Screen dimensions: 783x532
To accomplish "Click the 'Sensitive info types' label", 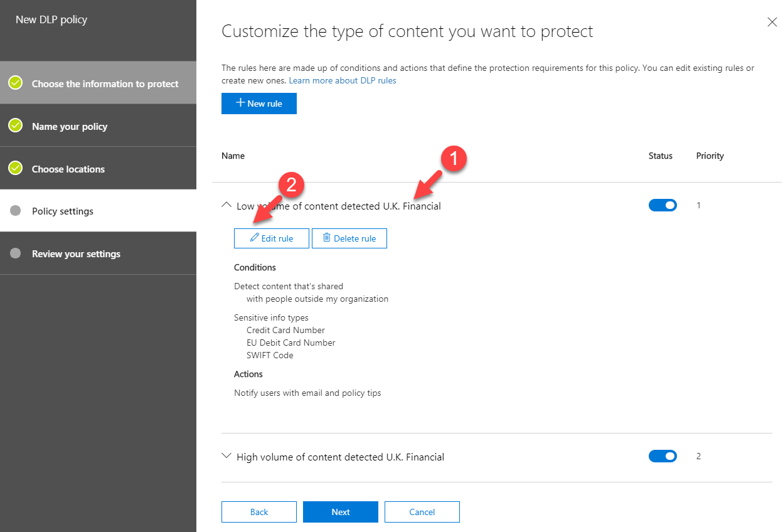I will pos(271,317).
